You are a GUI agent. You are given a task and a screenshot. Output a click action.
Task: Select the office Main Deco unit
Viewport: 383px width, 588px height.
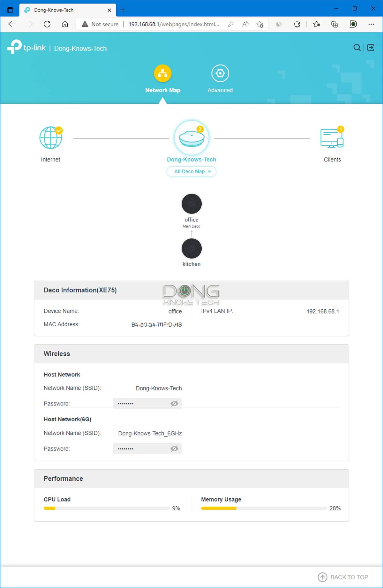(x=191, y=204)
